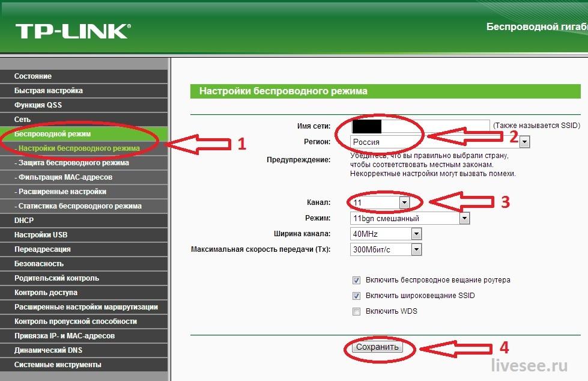Image resolution: width=588 pixels, height=381 pixels.
Task: Toggle Включить широковещание SSID checkbox
Action: [x=356, y=296]
